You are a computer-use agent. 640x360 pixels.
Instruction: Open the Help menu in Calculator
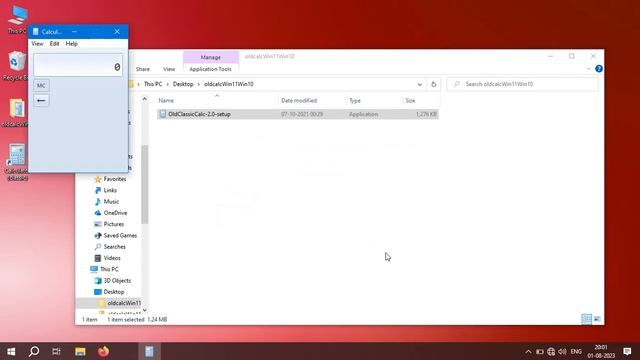click(x=71, y=44)
